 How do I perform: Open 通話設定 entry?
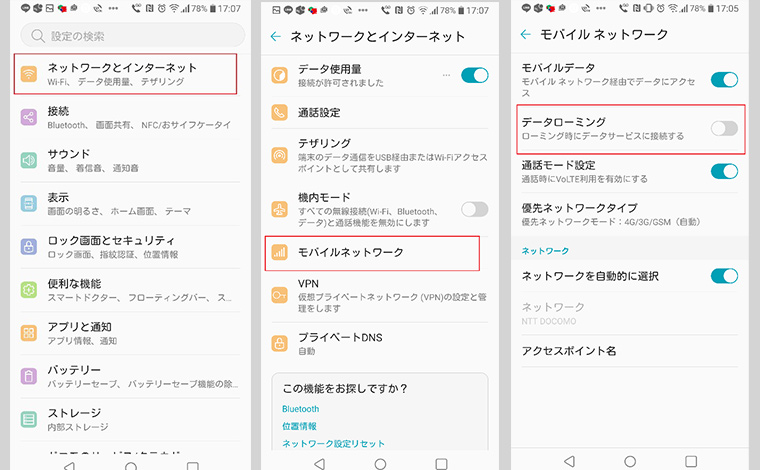(380, 112)
